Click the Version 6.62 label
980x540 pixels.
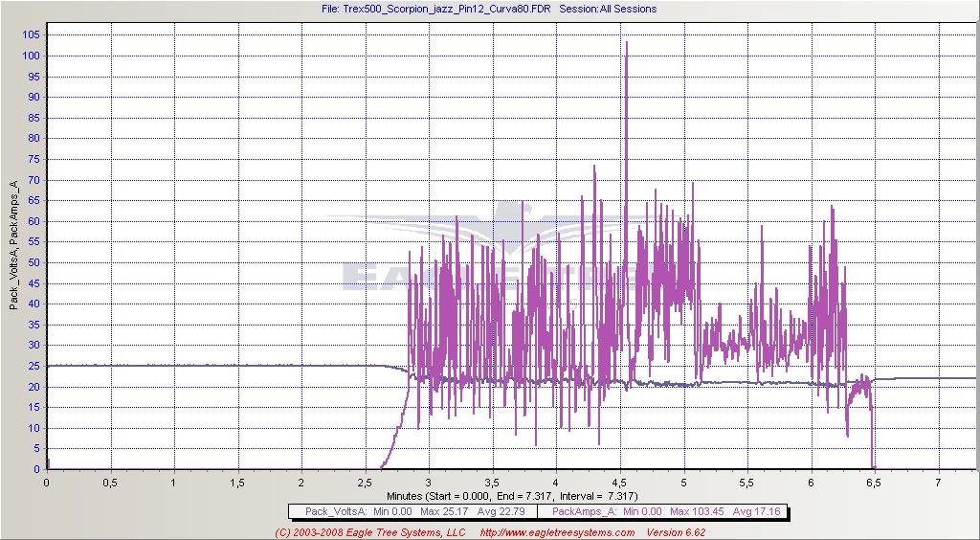click(677, 532)
